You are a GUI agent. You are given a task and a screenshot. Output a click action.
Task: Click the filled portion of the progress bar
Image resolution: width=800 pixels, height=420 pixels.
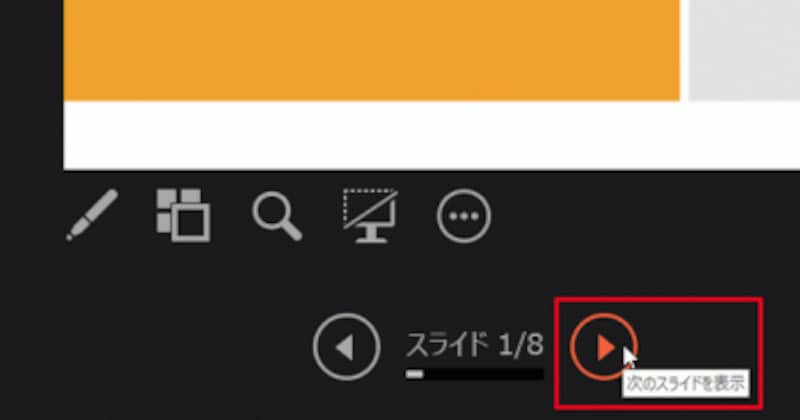(x=414, y=375)
